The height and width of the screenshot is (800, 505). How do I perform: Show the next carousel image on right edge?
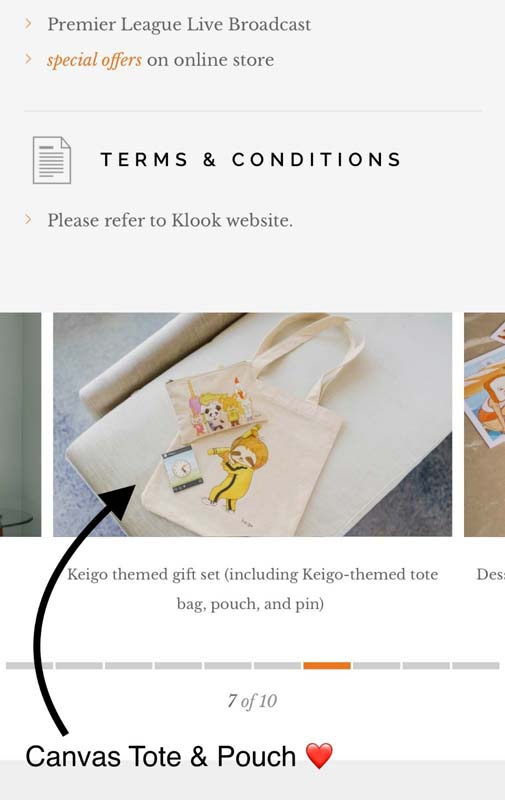click(485, 424)
